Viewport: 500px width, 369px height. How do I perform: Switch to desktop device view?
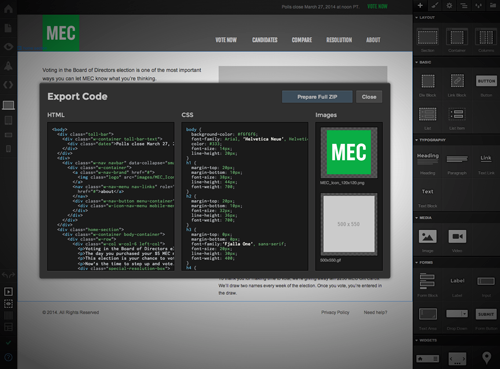[8, 105]
